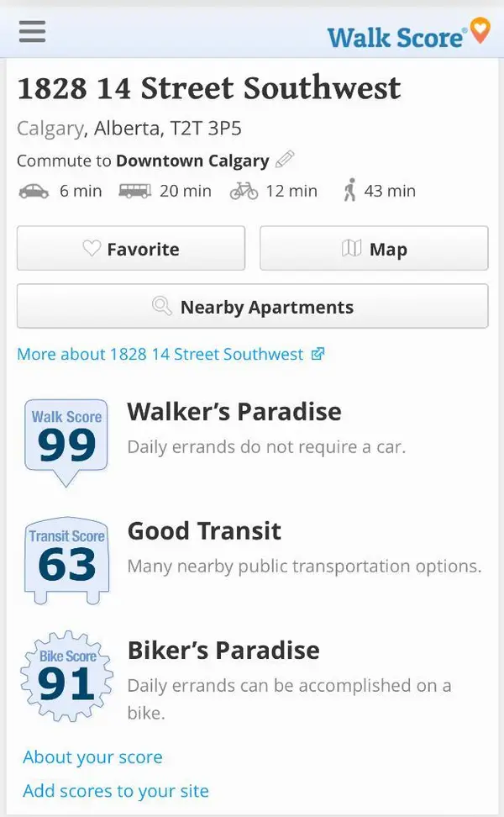Screen dimensions: 504x817
Task: Select Downtown Calgary commute destination
Action: click(x=194, y=161)
